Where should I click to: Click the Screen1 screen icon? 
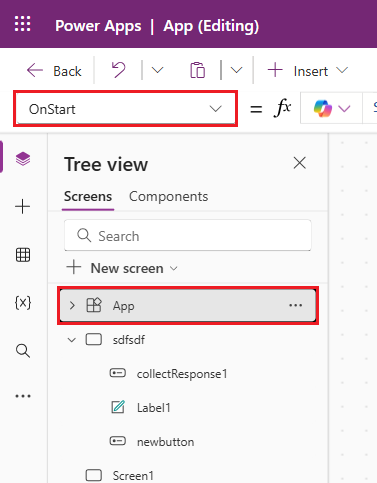point(94,475)
